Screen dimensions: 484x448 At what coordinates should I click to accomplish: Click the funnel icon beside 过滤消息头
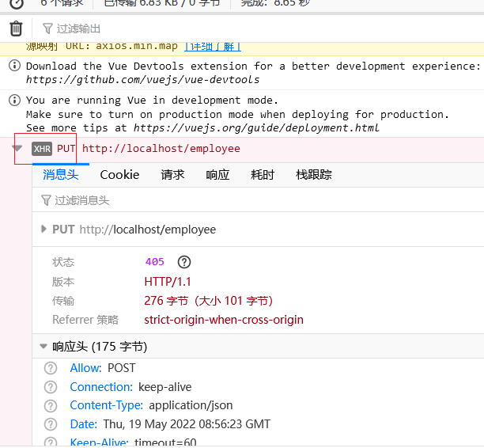pos(46,200)
